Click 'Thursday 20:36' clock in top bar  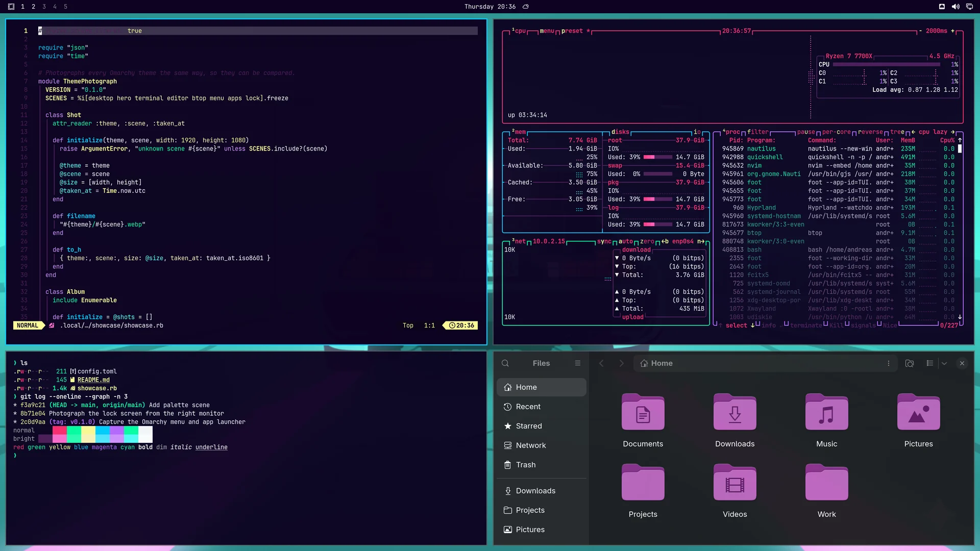pyautogui.click(x=490, y=7)
